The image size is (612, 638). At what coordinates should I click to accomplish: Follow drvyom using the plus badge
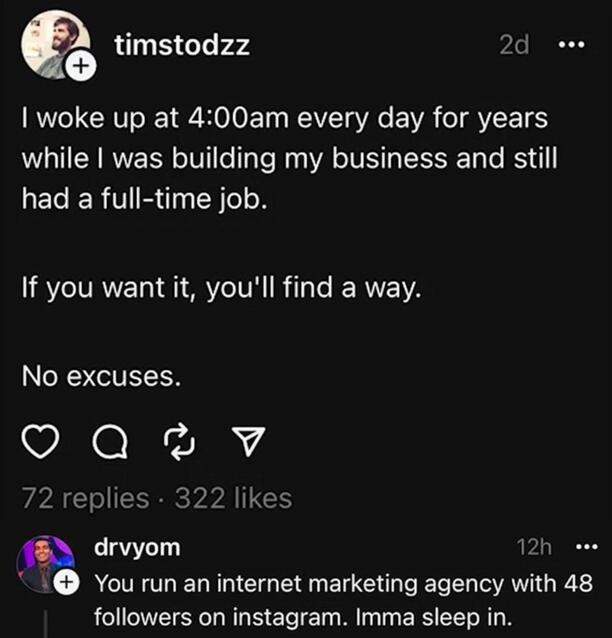(67, 582)
